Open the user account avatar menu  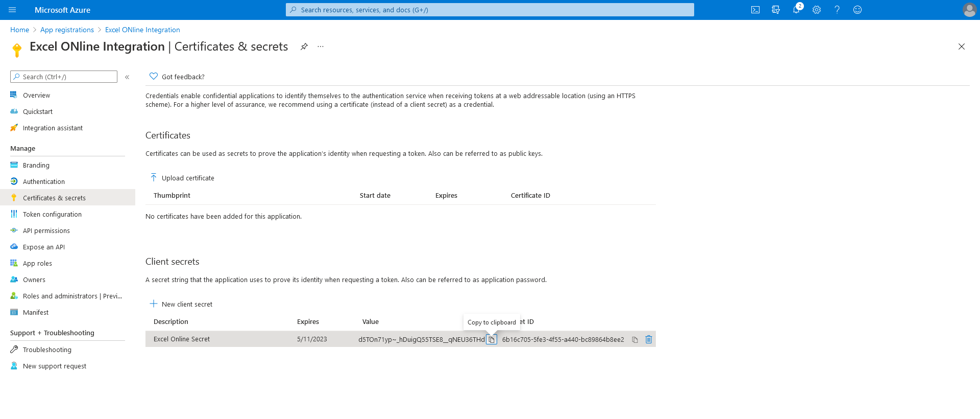click(969, 10)
